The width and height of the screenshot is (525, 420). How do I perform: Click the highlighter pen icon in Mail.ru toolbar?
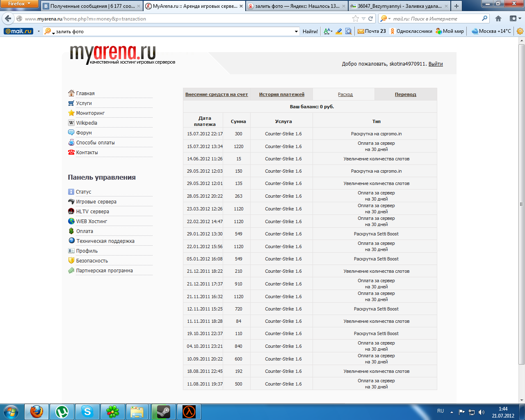[x=339, y=31]
